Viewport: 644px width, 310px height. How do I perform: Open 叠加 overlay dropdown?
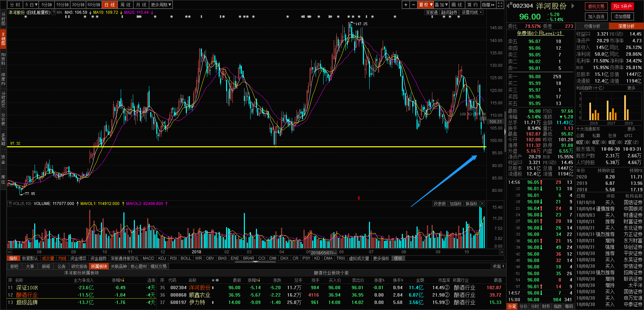point(441,5)
